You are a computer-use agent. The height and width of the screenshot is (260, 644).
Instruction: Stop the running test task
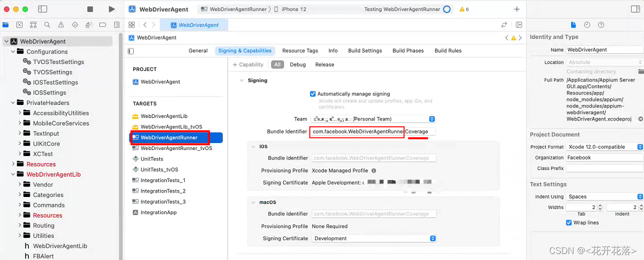(x=90, y=9)
